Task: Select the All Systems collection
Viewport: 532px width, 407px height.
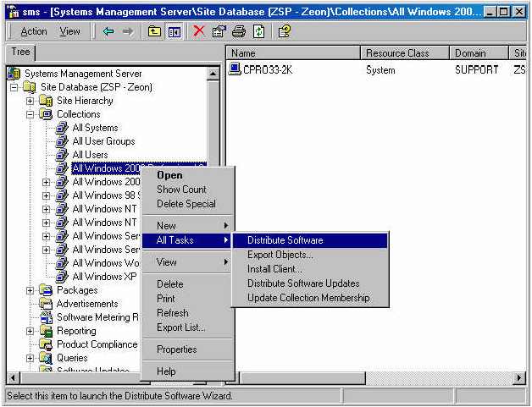Action: (x=96, y=128)
